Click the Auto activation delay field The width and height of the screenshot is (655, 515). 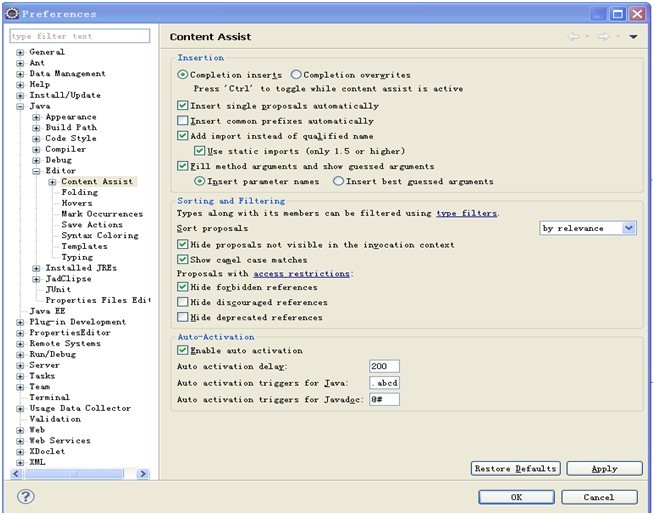point(384,367)
